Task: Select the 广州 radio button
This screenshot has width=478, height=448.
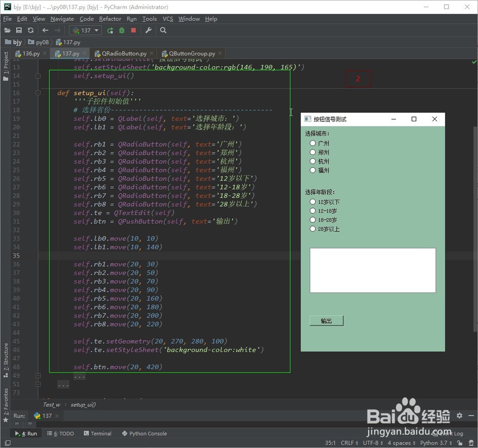Action: point(319,143)
